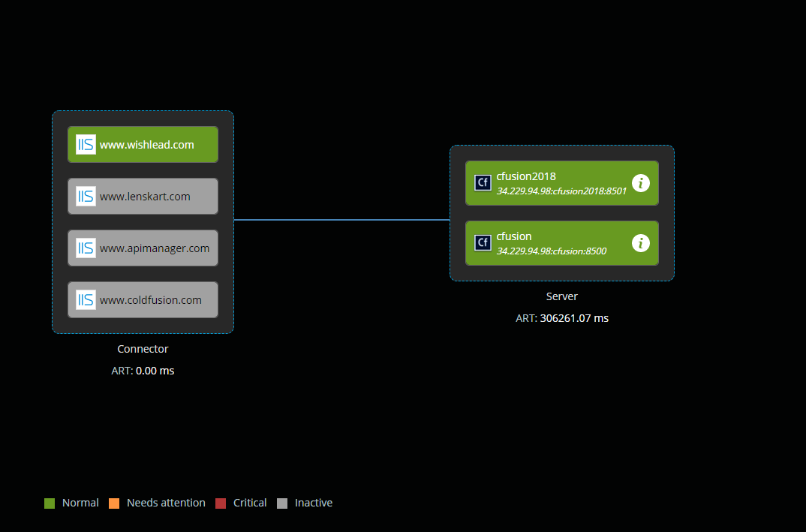Click the IIS icon beside www.wishlead.com

pos(85,144)
